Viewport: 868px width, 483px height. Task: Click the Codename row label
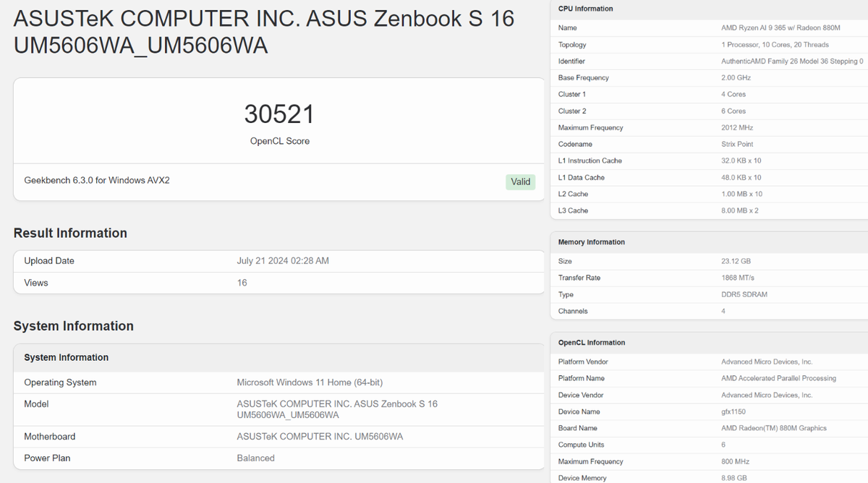pos(575,144)
